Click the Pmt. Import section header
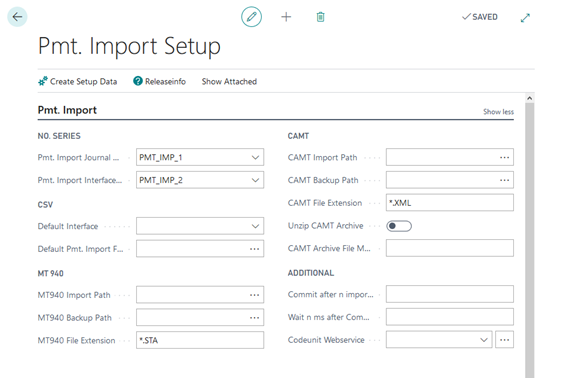The image size is (573, 378). [67, 110]
